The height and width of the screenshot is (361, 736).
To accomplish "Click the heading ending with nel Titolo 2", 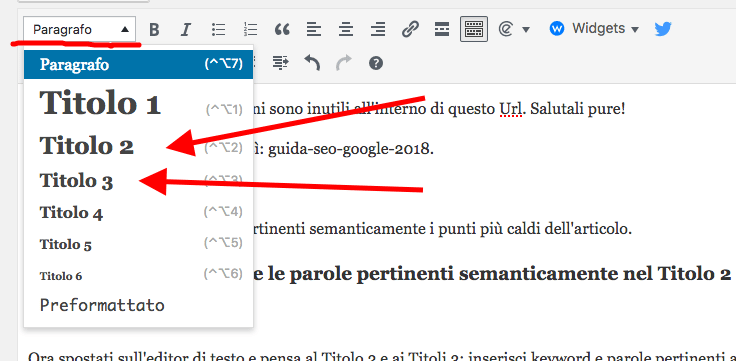I will click(493, 275).
